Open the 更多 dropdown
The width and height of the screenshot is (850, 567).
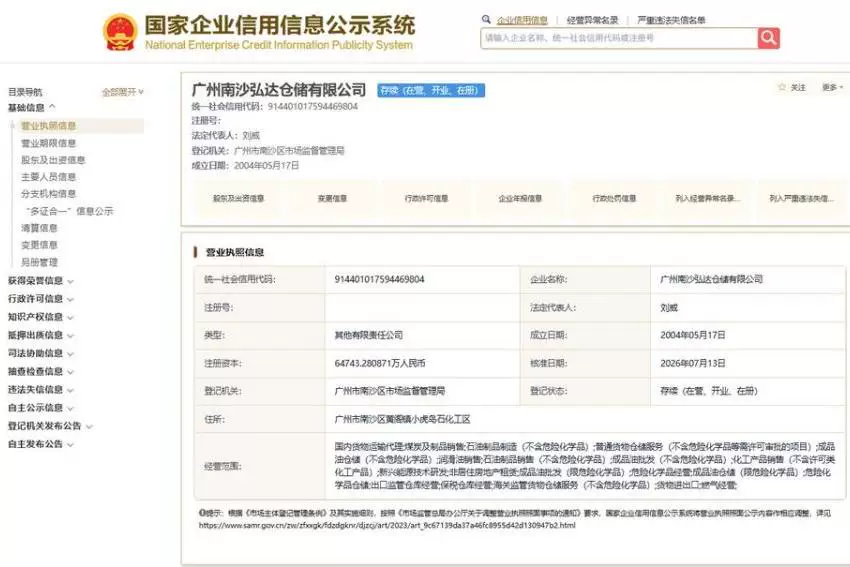(833, 87)
